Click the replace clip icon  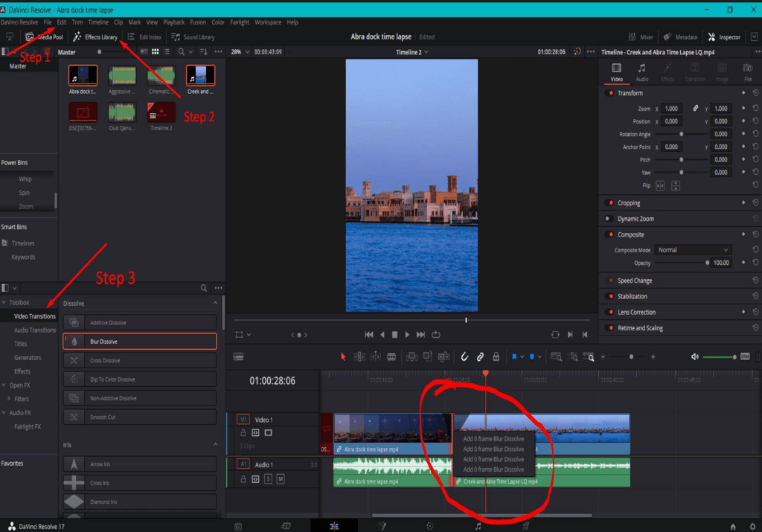(444, 357)
